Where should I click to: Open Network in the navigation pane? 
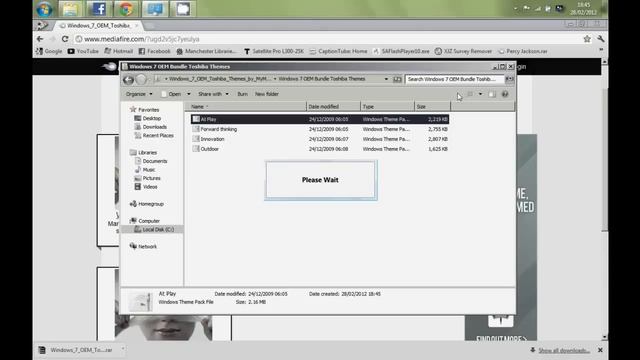(x=144, y=247)
